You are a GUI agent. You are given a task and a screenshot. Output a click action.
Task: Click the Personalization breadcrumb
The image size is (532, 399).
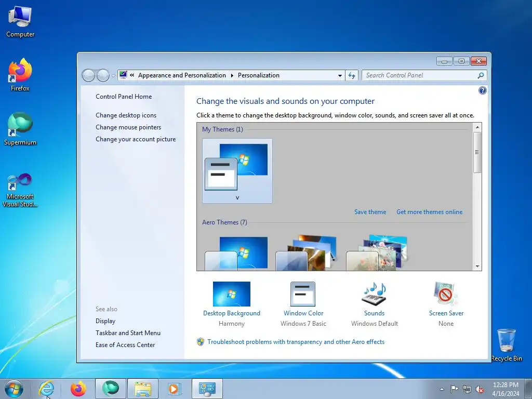coord(259,75)
